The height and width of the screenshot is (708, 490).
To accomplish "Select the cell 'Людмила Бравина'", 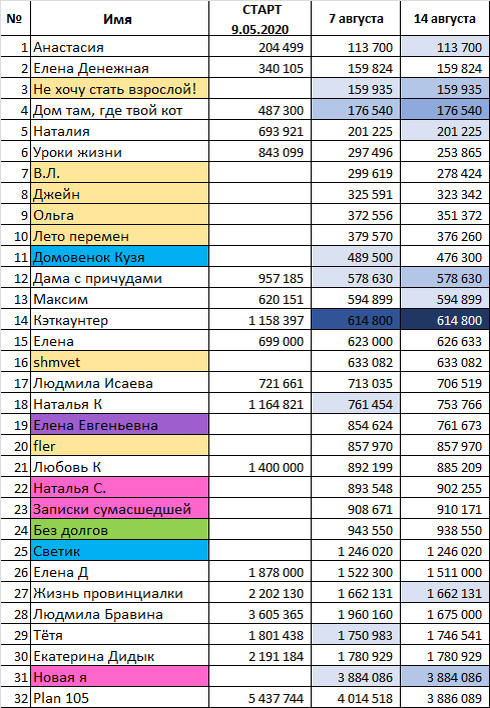I will coord(119,614).
